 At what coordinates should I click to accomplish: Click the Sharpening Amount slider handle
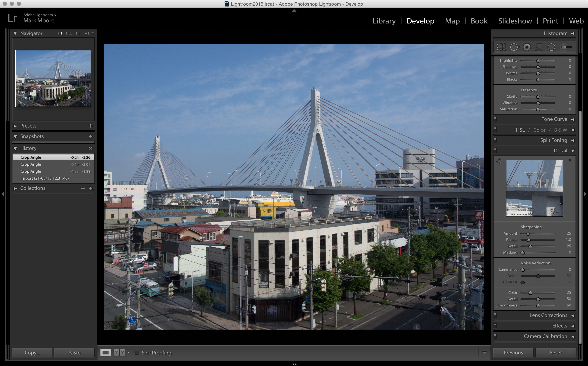[x=528, y=234]
